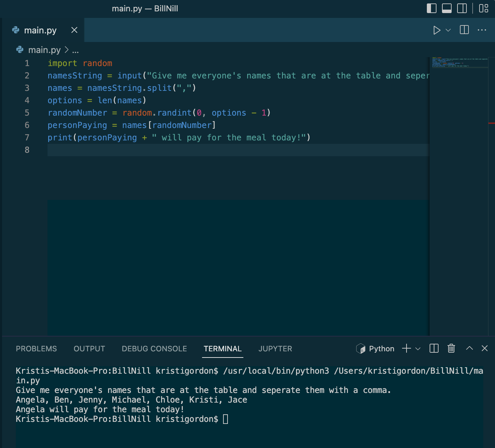Expand the main.py breadcrumb ellipsis
The height and width of the screenshot is (448, 495).
tap(75, 50)
